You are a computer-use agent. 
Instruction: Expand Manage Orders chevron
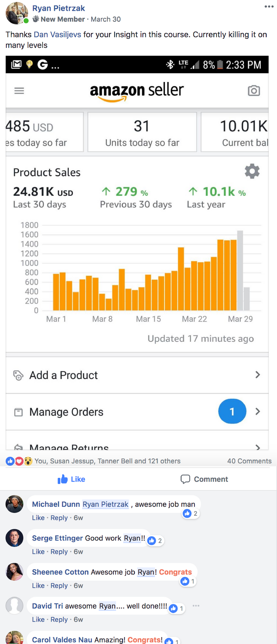click(x=257, y=412)
